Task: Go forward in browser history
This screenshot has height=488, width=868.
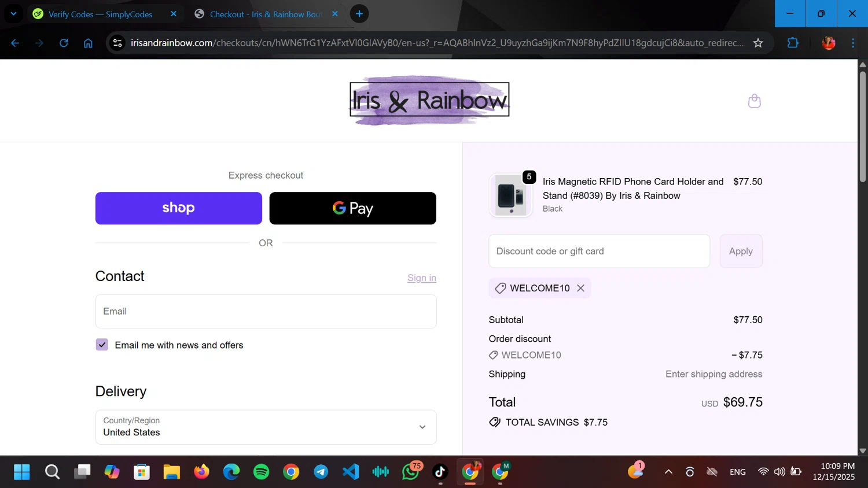Action: coord(39,43)
